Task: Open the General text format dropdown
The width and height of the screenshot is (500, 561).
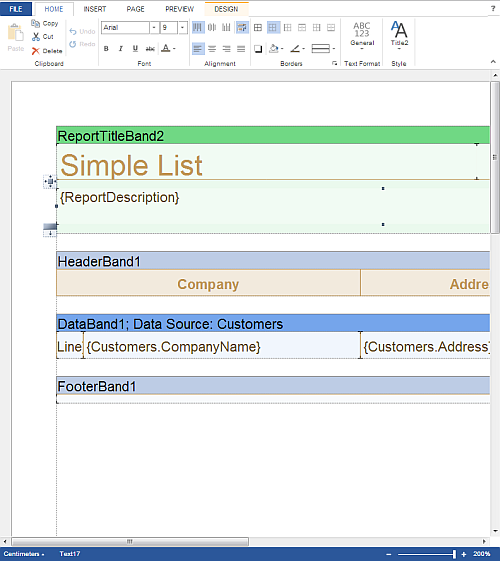Action: point(362,35)
